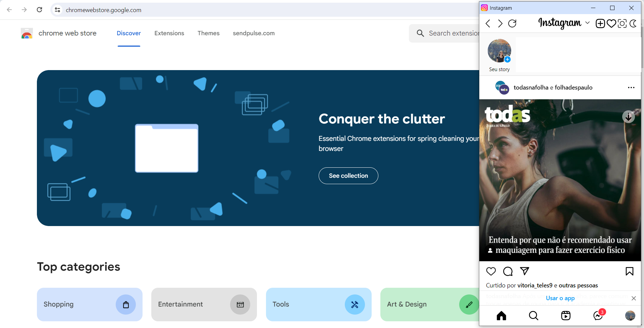Click the tagged people icon on post
This screenshot has width=644, height=328.
point(490,251)
